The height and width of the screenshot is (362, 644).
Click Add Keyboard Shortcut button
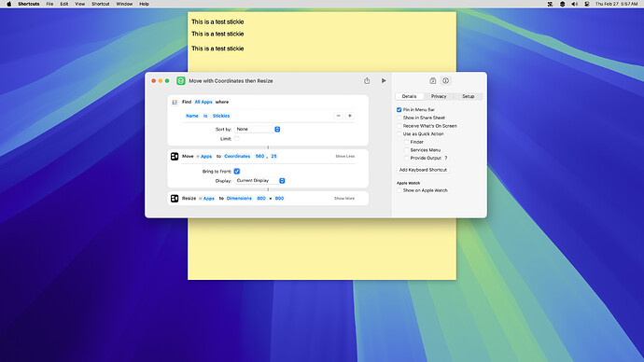click(423, 170)
